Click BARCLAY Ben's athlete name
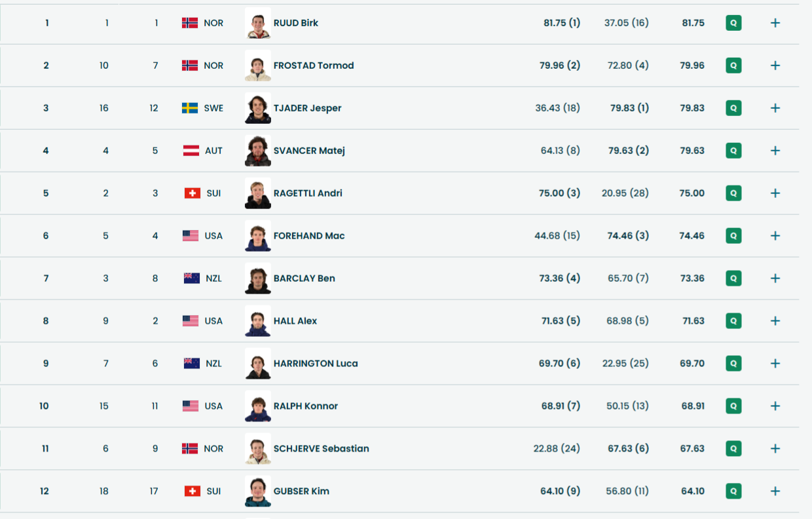Image resolution: width=812 pixels, height=519 pixels. pyautogui.click(x=304, y=279)
